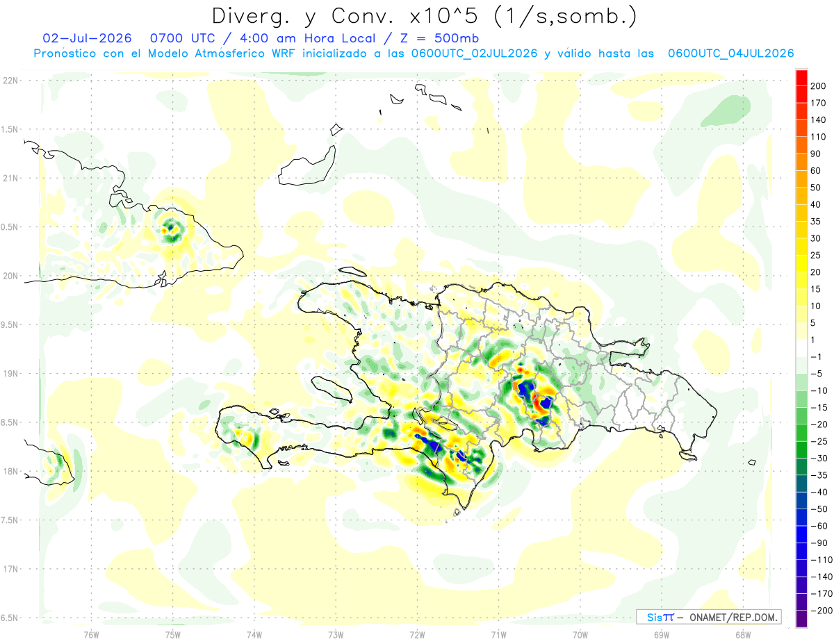This screenshot has height=644, width=834.
Task: Click the '21N' latitude label
Action: tap(10, 178)
